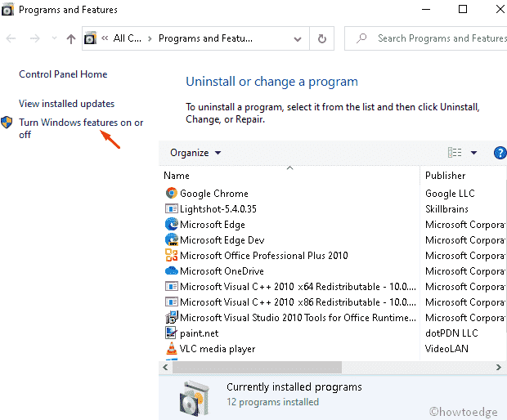Click the forward navigation arrow
507x420 pixels.
(34, 39)
